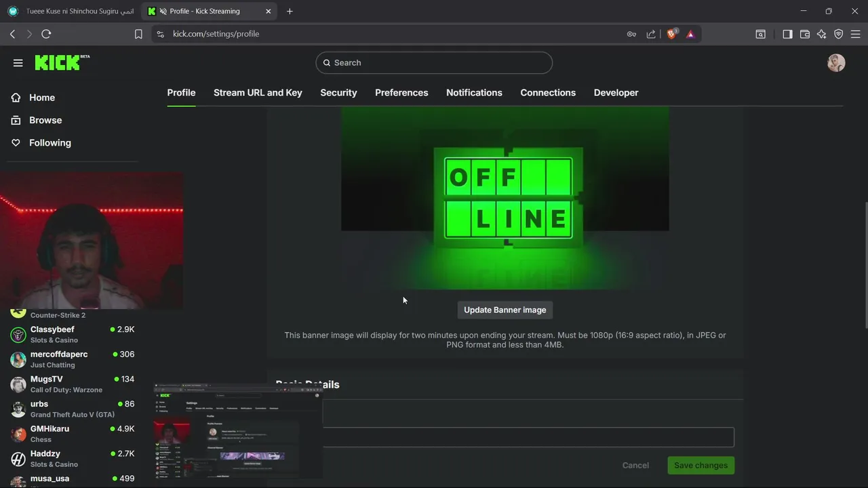
Task: Open musa_usa channel name
Action: pos(50,479)
